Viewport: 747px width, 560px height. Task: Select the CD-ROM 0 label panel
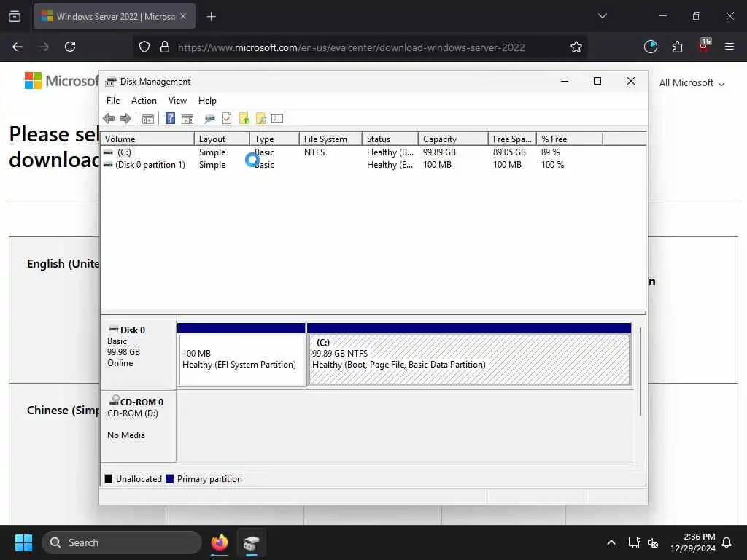point(138,426)
